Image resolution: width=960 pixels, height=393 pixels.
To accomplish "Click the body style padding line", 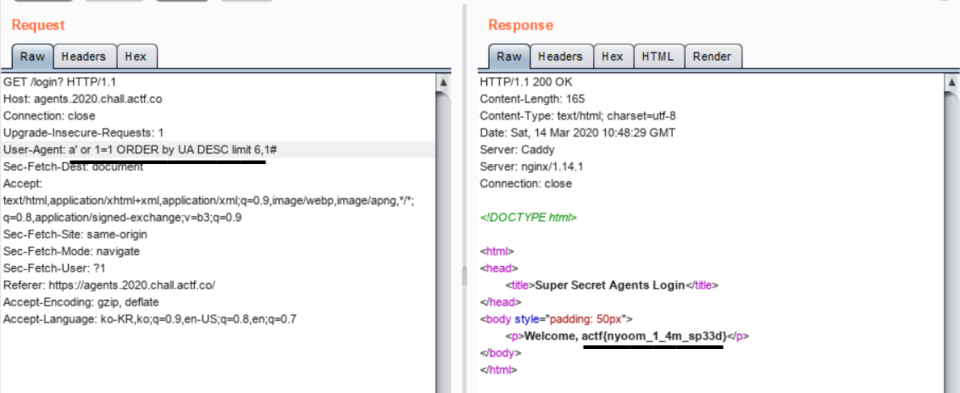I will (x=557, y=319).
